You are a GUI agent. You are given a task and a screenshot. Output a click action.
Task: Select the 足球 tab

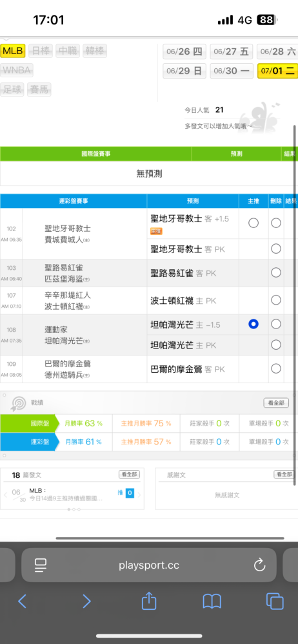pos(12,89)
